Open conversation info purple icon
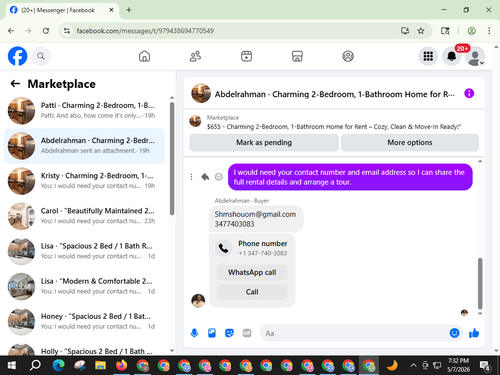This screenshot has width=500, height=375. coord(469,94)
